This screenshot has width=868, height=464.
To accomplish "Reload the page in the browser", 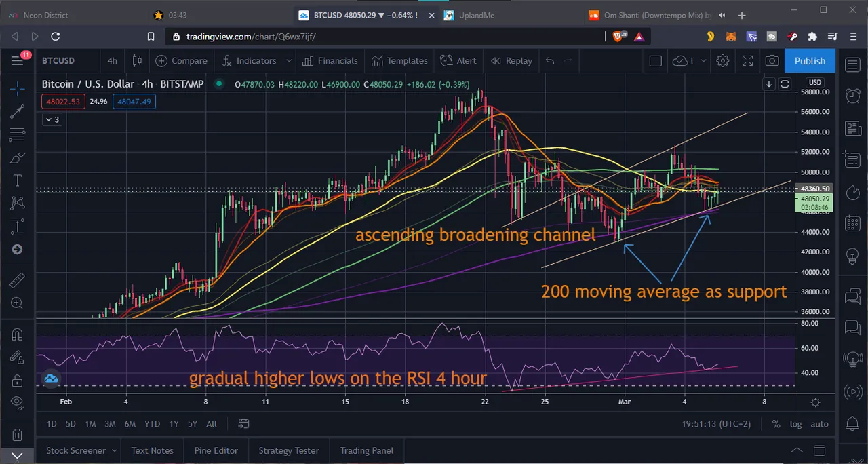I will click(56, 37).
